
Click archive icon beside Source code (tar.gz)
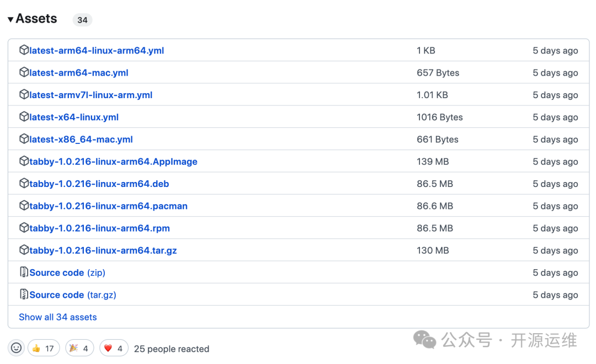pos(24,294)
